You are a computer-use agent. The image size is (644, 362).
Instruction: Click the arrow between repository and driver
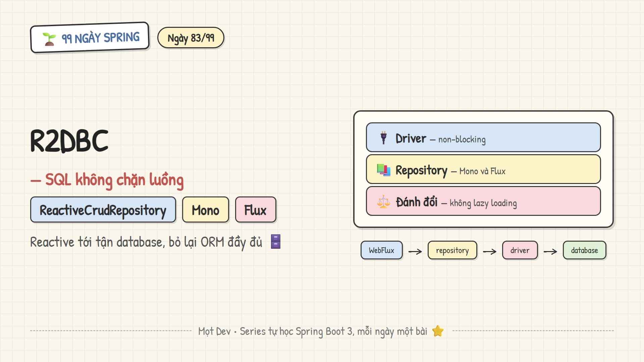[x=490, y=251]
